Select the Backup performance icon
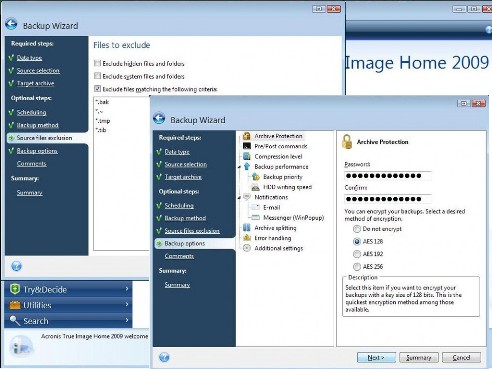Viewport: 492px width, 369px height. (247, 166)
